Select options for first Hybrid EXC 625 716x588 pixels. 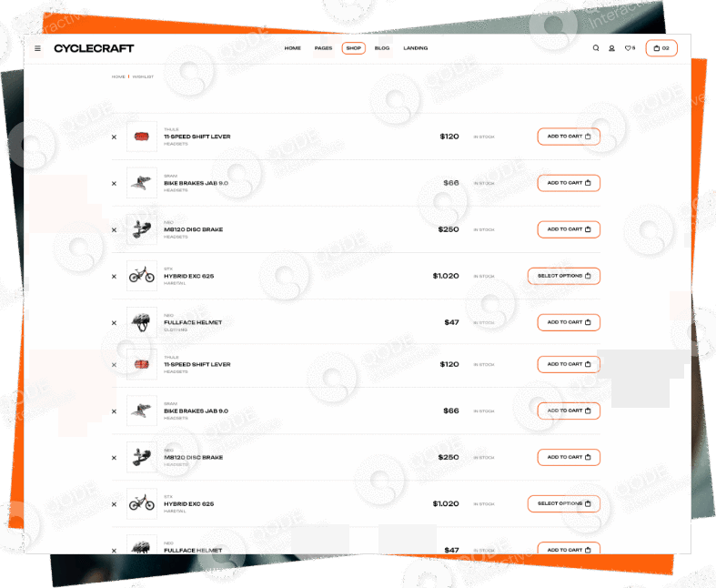click(564, 276)
